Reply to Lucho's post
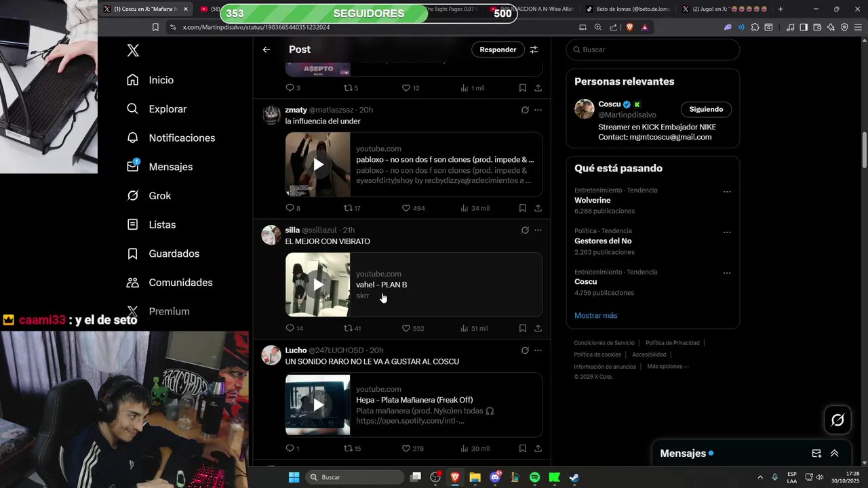Image resolution: width=868 pixels, height=488 pixels. [290, 448]
